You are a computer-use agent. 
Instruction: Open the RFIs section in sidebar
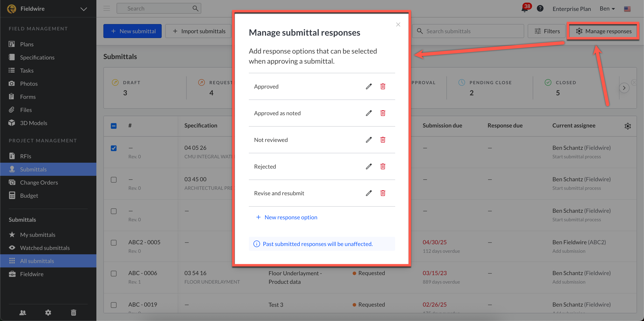point(25,156)
